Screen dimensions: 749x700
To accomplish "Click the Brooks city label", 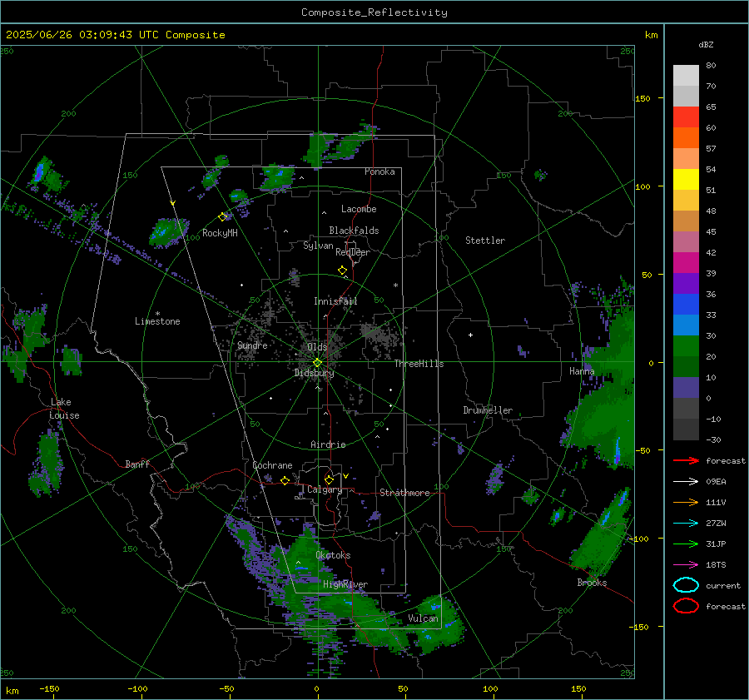I will point(592,583).
